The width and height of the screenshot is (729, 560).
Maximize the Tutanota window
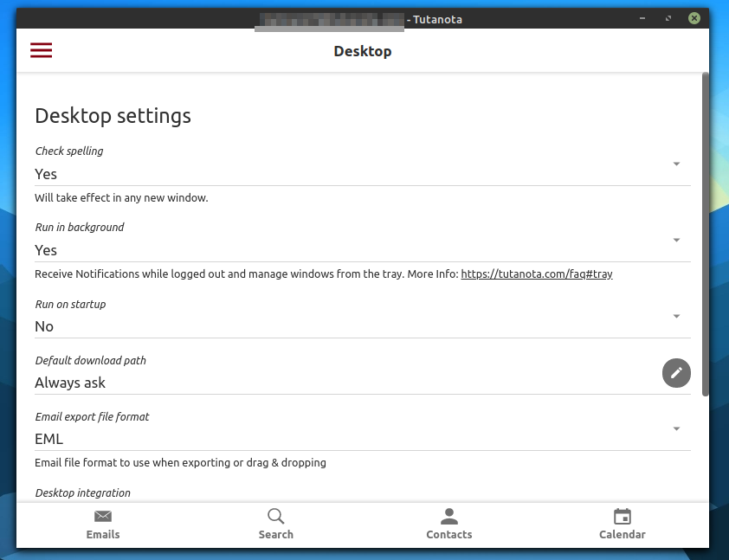[668, 18]
